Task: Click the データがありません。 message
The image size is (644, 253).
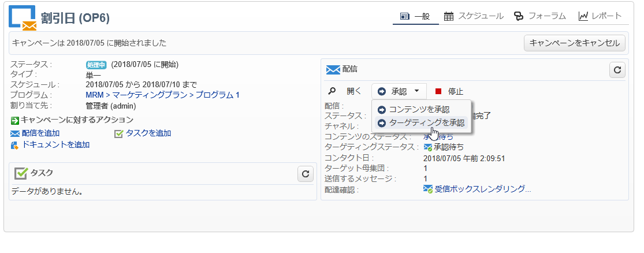Action: coord(47,191)
